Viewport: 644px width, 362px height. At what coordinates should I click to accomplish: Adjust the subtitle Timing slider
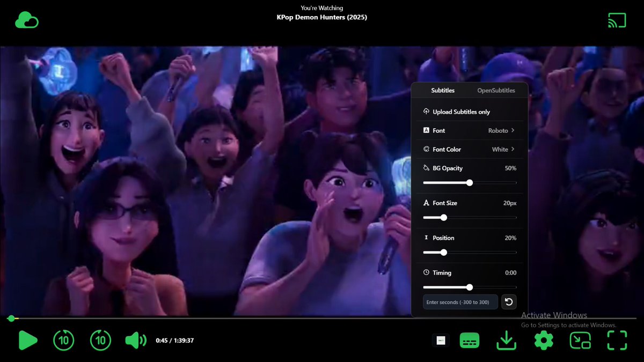pyautogui.click(x=470, y=287)
